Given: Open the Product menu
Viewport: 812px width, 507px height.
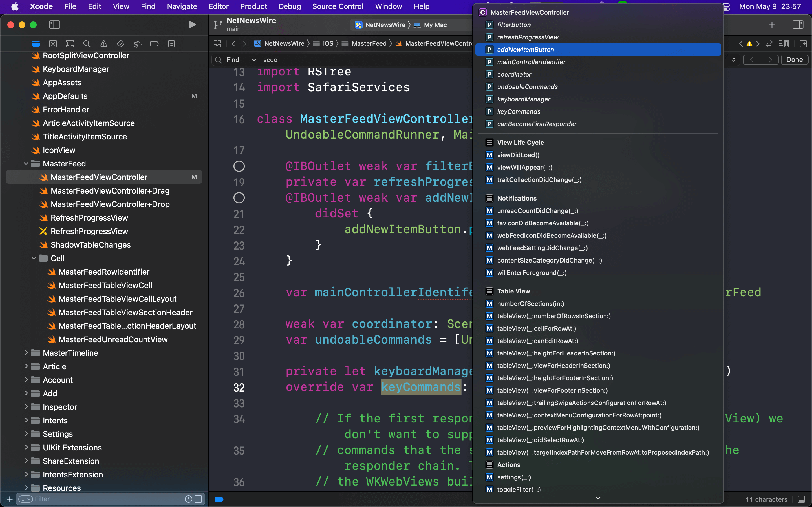Looking at the screenshot, I should (x=253, y=6).
